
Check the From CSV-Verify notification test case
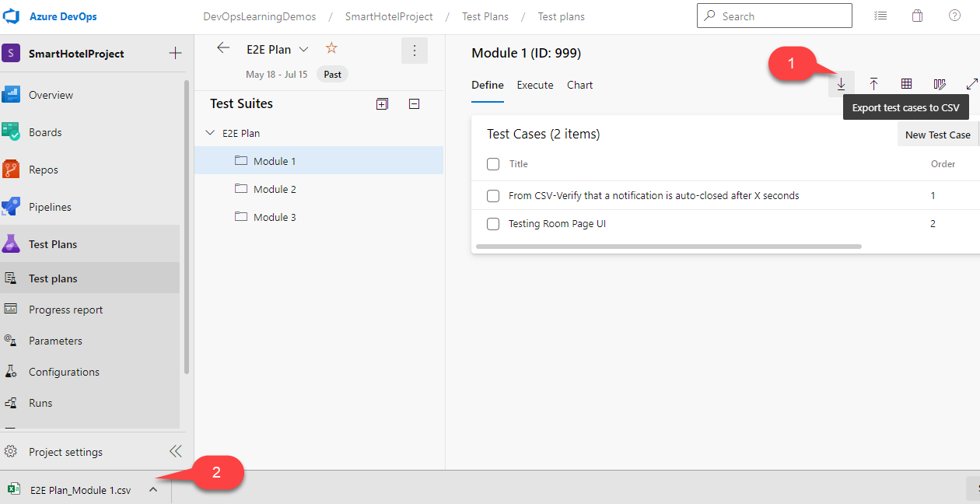(x=493, y=196)
